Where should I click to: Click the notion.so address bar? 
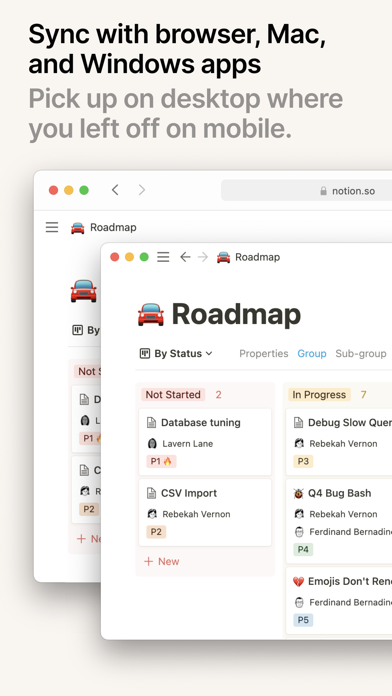[306, 191]
